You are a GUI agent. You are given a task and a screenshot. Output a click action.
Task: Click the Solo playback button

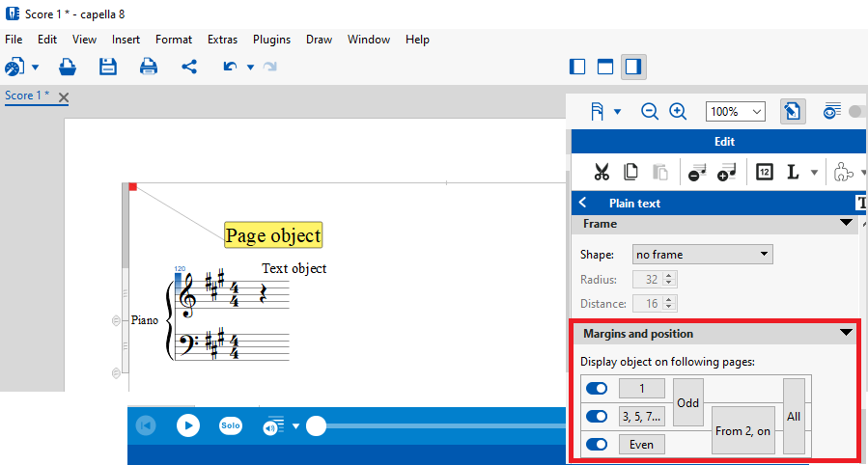[x=231, y=425]
